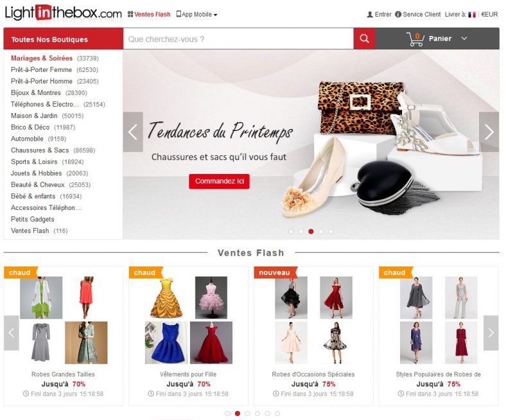Image resolution: width=506 pixels, height=420 pixels.
Task: Select the last banner carousel dot
Action: tap(331, 231)
